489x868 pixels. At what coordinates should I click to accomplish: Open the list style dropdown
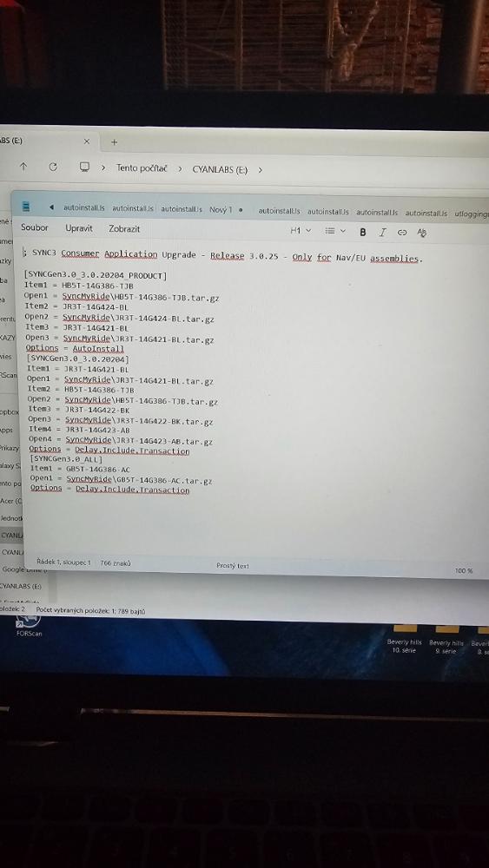point(335,231)
